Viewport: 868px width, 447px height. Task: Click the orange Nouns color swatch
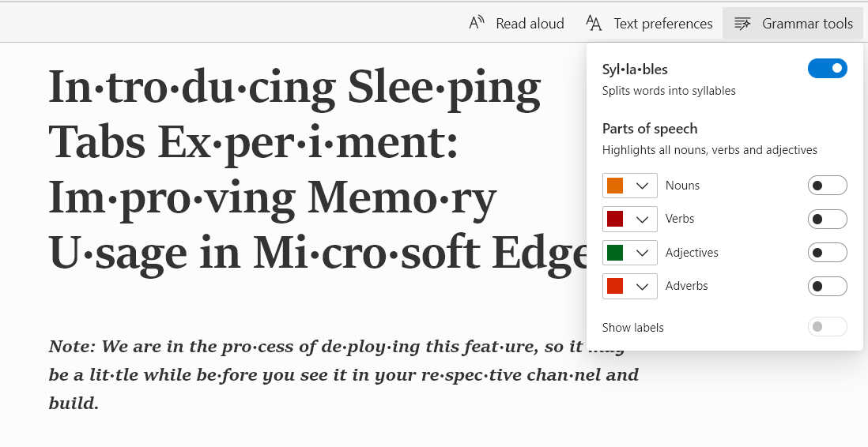tap(615, 186)
